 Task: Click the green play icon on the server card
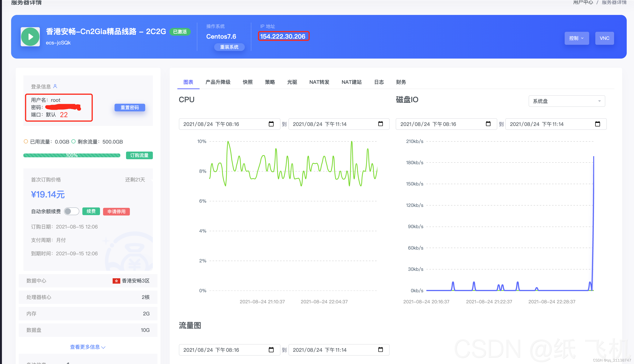pos(30,37)
